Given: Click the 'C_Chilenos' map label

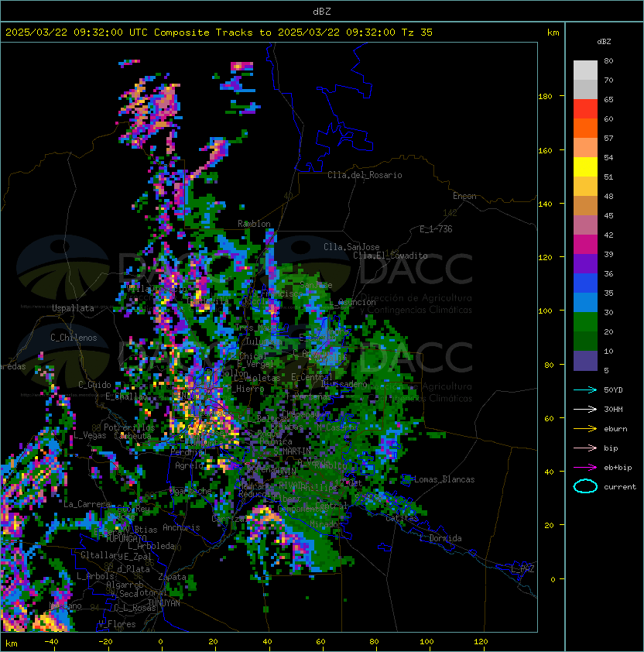Looking at the screenshot, I should click(74, 338).
